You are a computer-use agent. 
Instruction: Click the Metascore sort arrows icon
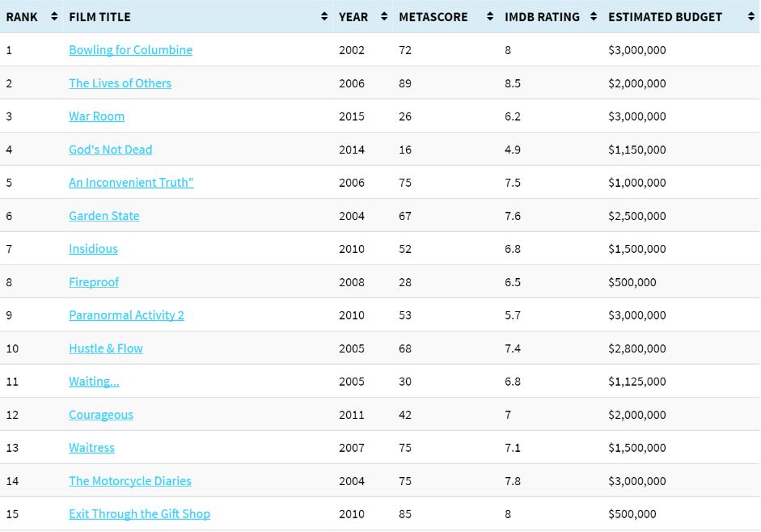coord(490,17)
